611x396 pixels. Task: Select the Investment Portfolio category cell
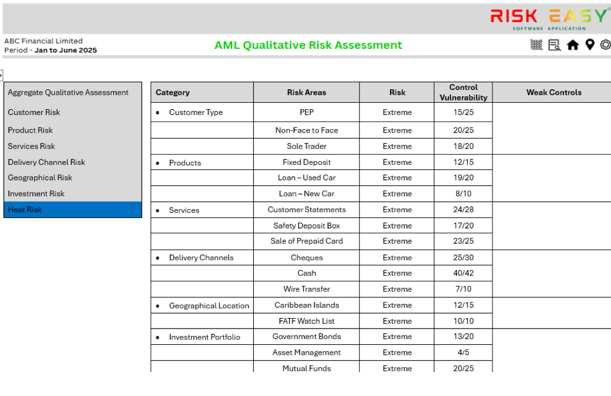(202, 337)
